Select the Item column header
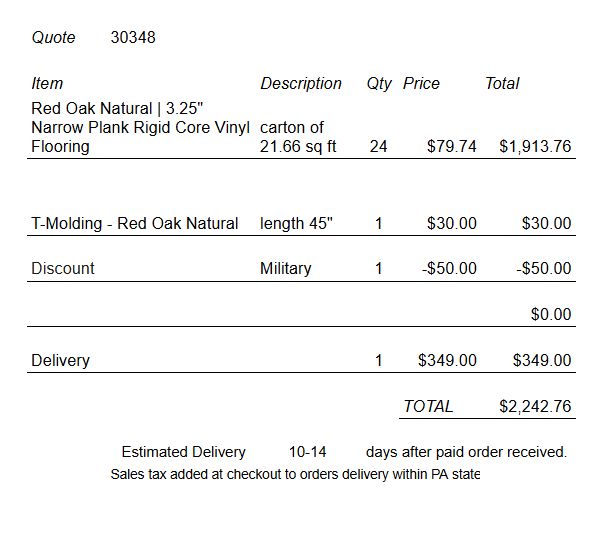The height and width of the screenshot is (560, 616). coord(47,83)
